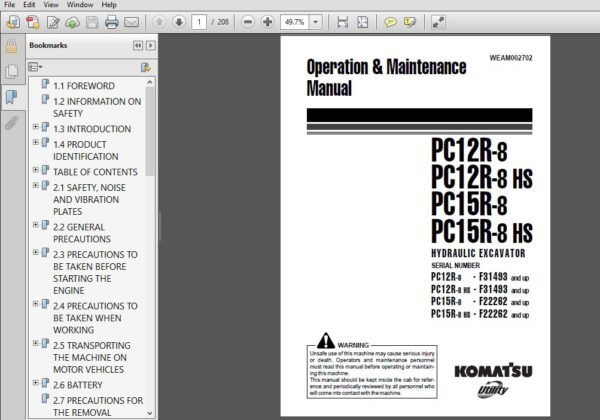Collapse the Bookmarks panel with double-arrow button

pos(138,46)
